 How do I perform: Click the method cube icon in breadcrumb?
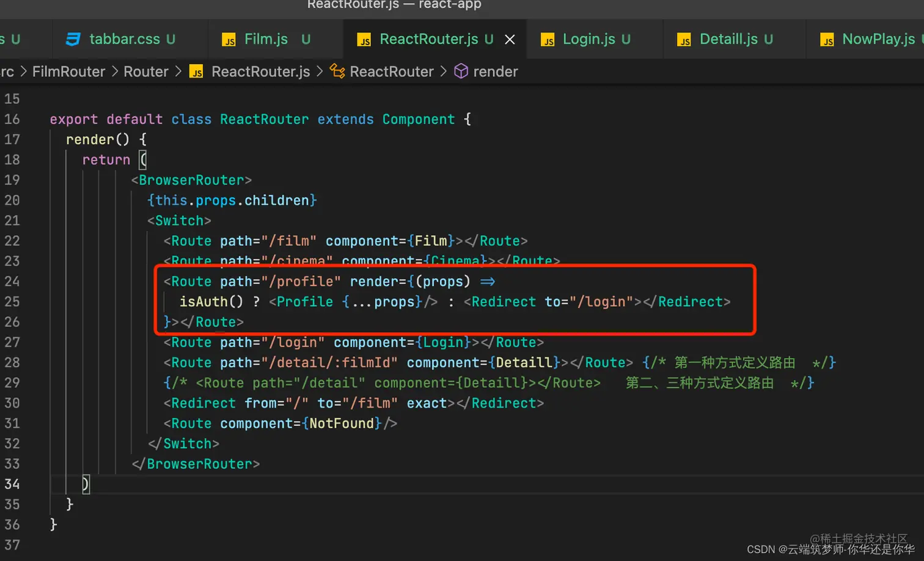461,71
